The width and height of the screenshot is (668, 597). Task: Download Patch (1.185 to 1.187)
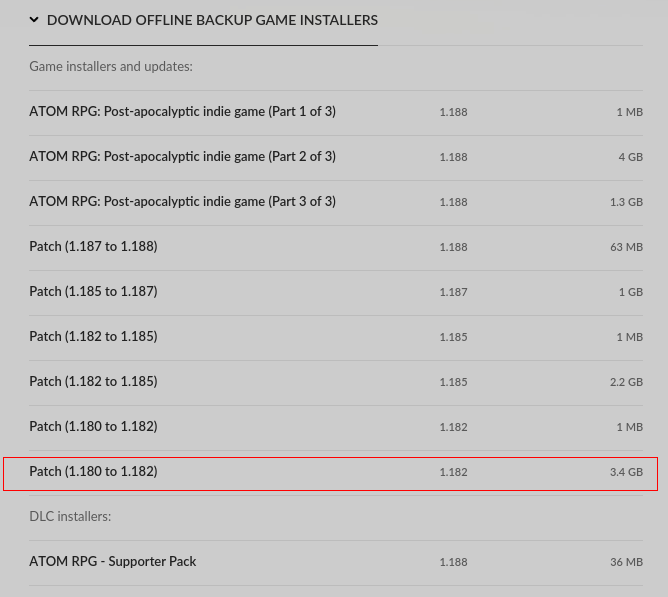[x=336, y=292]
